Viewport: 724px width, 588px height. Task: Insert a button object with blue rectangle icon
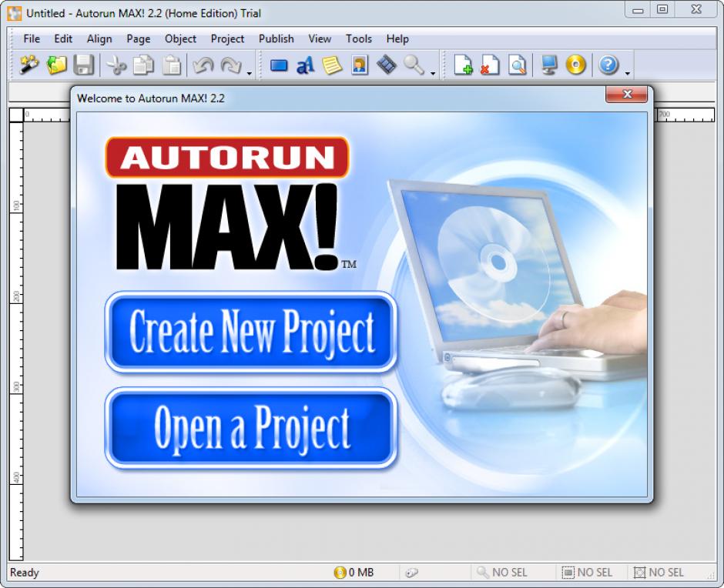tap(278, 65)
